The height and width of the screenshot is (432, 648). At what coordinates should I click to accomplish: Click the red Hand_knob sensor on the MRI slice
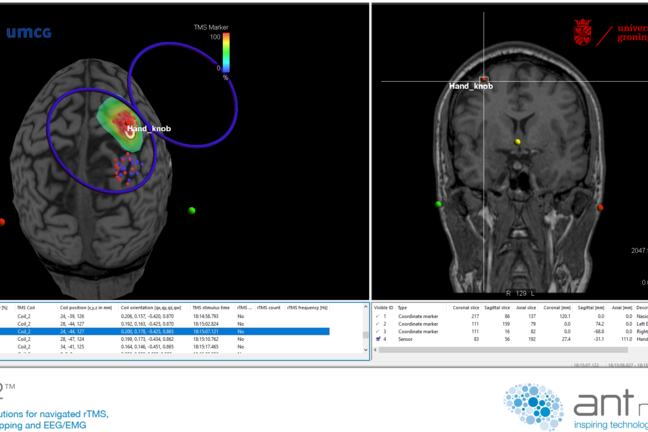(483, 79)
